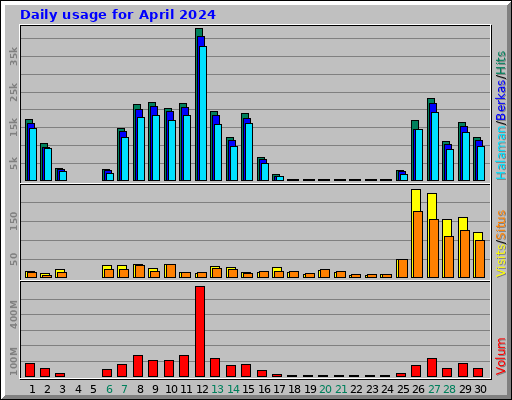Click the '35k' axis label
The width and height of the screenshot is (512, 400).
(13, 56)
